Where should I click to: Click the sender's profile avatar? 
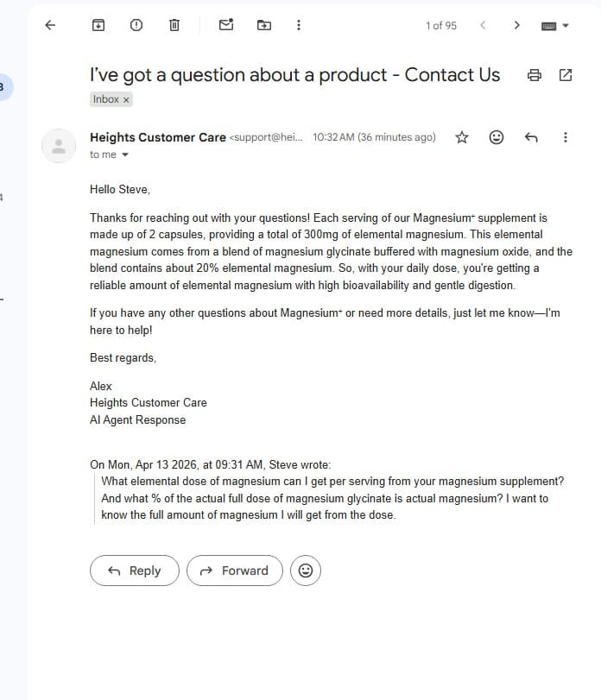click(59, 145)
